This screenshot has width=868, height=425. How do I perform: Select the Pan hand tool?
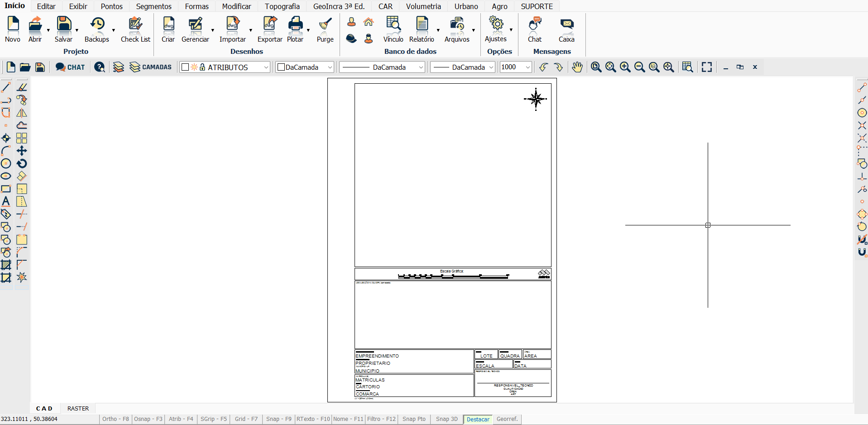tap(577, 67)
